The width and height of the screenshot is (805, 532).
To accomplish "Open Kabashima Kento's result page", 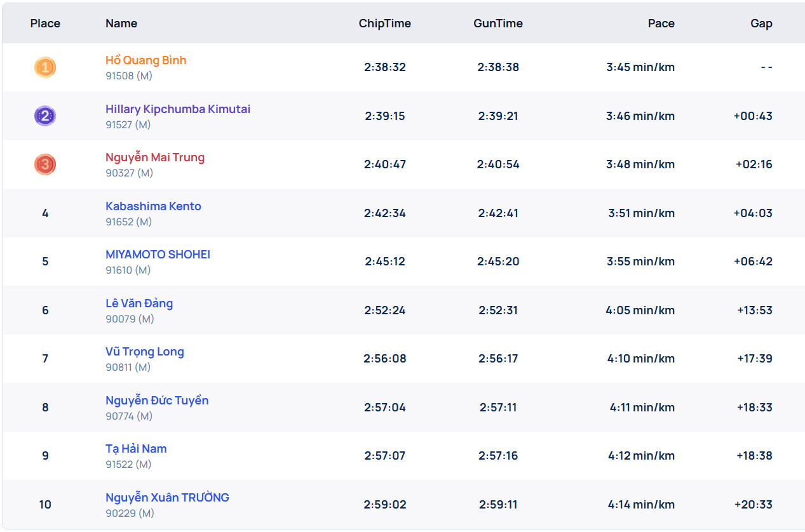I will point(153,206).
